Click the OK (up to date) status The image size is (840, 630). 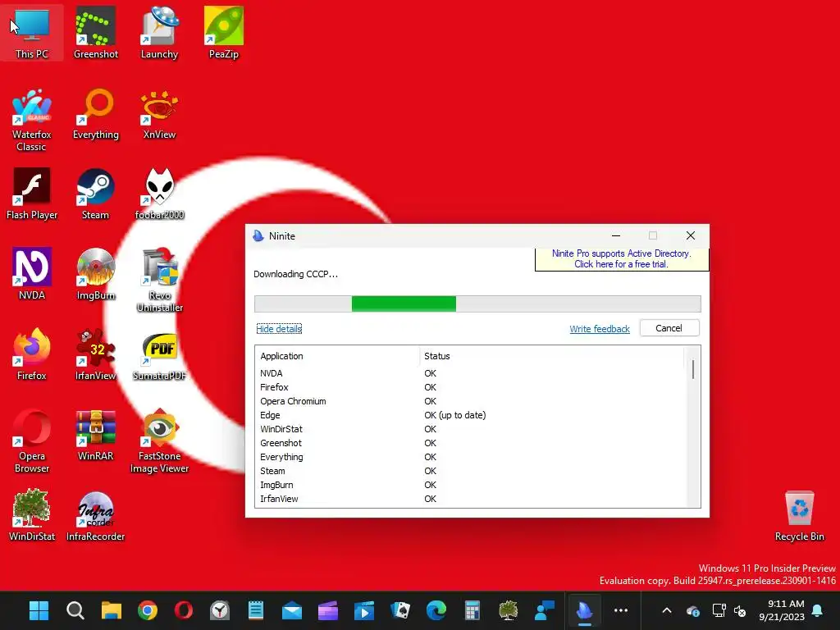point(454,415)
